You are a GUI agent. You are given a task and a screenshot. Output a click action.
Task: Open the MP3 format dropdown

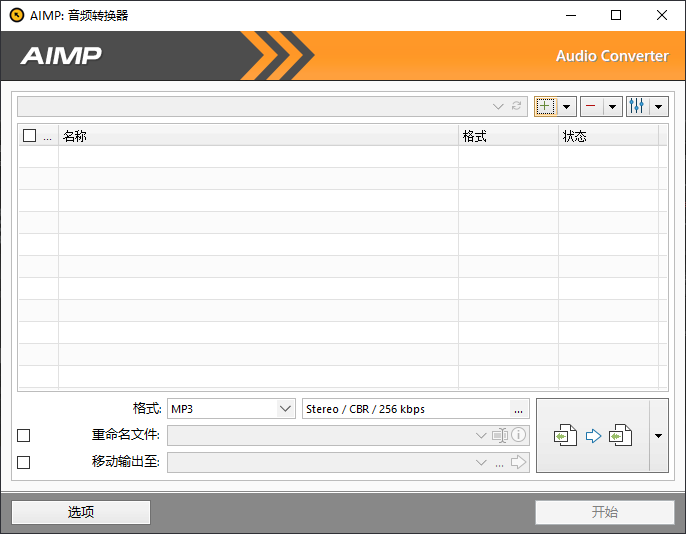click(x=231, y=409)
